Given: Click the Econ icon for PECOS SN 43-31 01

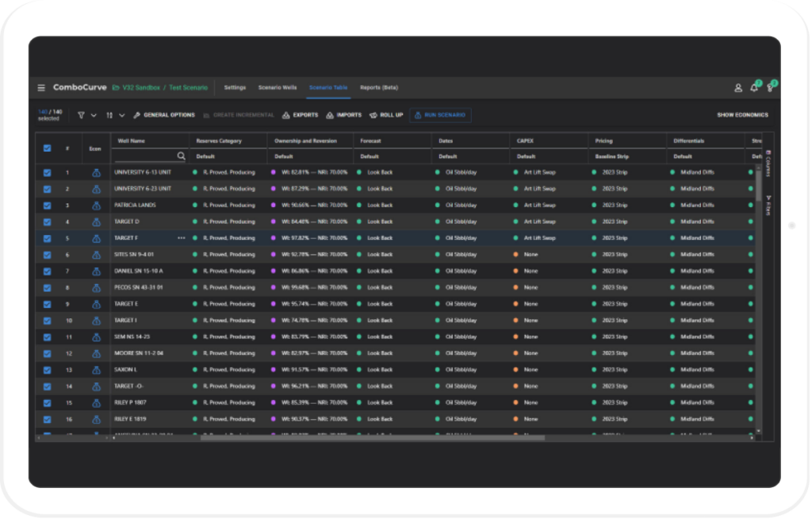Looking at the screenshot, I should 96,288.
